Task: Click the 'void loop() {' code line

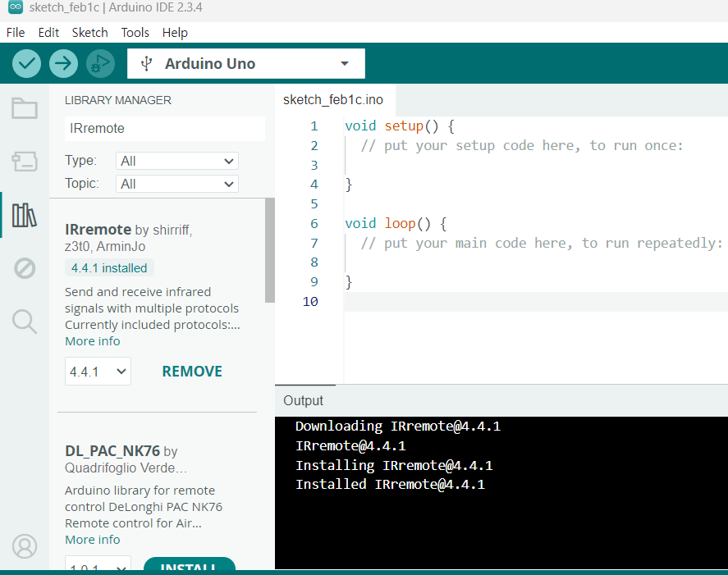Action: pos(396,224)
